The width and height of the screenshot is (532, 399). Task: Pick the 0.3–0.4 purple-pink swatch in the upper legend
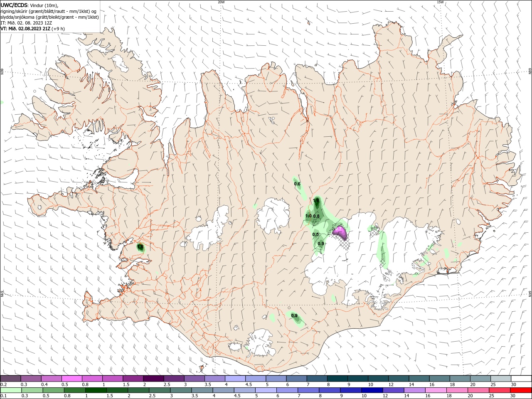[x=31, y=379]
